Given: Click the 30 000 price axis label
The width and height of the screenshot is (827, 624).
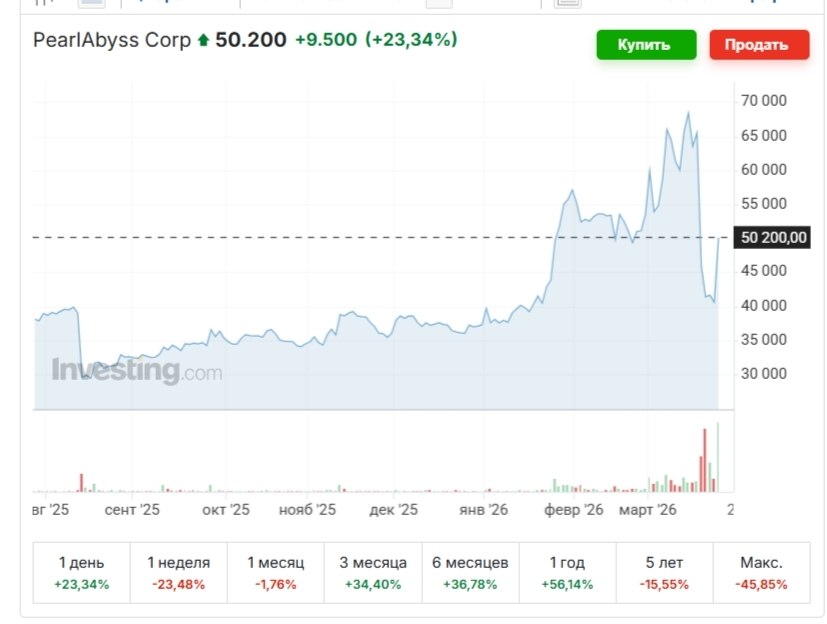Looking at the screenshot, I should [763, 373].
